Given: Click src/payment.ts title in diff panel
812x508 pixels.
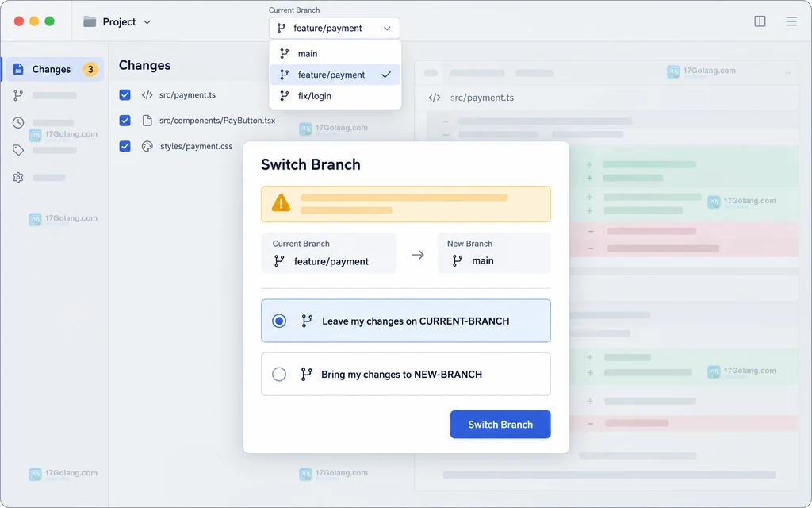Looking at the screenshot, I should click(x=482, y=98).
